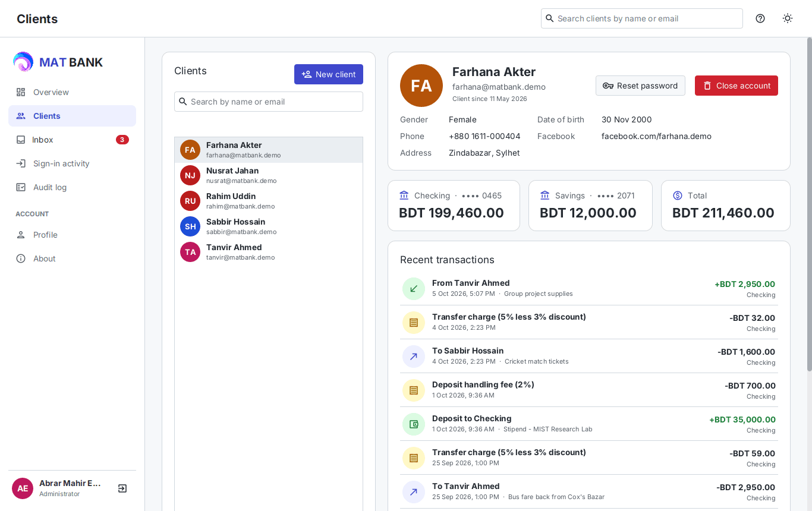Image resolution: width=812 pixels, height=511 pixels.
Task: Click the New client button
Action: [x=329, y=74]
